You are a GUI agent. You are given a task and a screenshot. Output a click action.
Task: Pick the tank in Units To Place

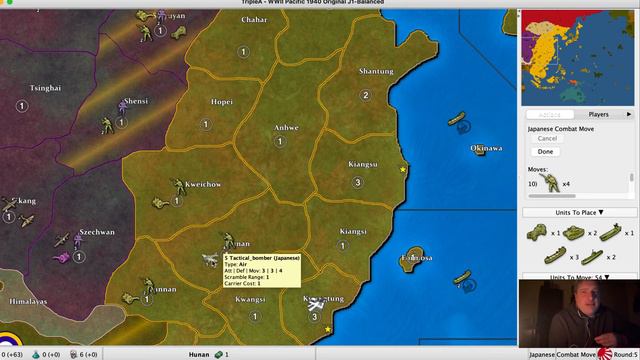(x=573, y=233)
